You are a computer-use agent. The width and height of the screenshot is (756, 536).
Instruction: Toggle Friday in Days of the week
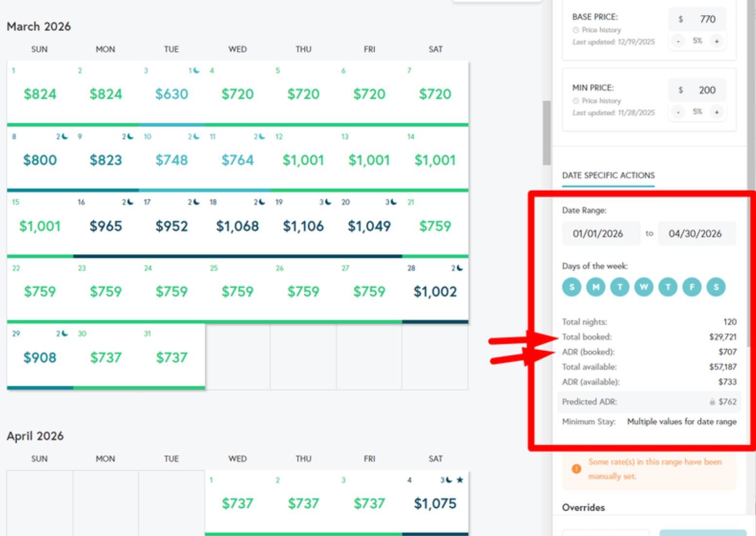(x=692, y=287)
